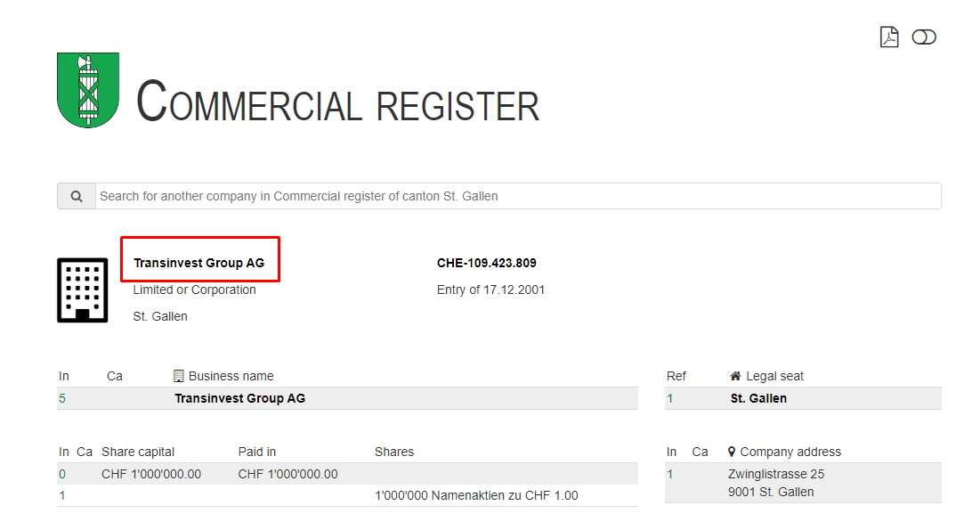Image resolution: width=980 pixels, height=530 pixels.
Task: Click the Share capital column header
Action: point(138,452)
